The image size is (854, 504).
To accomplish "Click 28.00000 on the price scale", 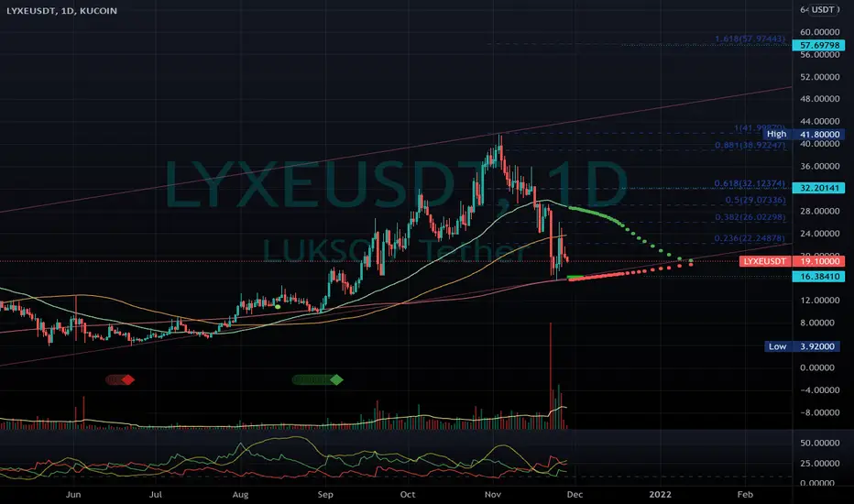I will click(x=820, y=212).
